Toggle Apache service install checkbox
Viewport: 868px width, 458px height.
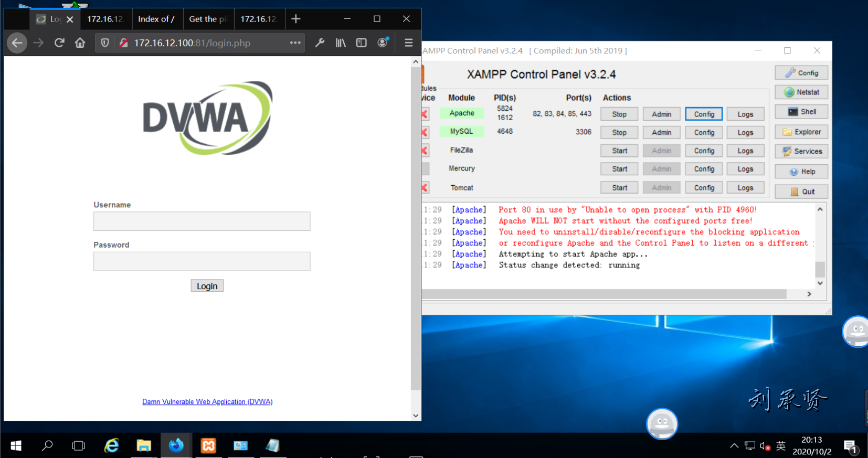[425, 114]
